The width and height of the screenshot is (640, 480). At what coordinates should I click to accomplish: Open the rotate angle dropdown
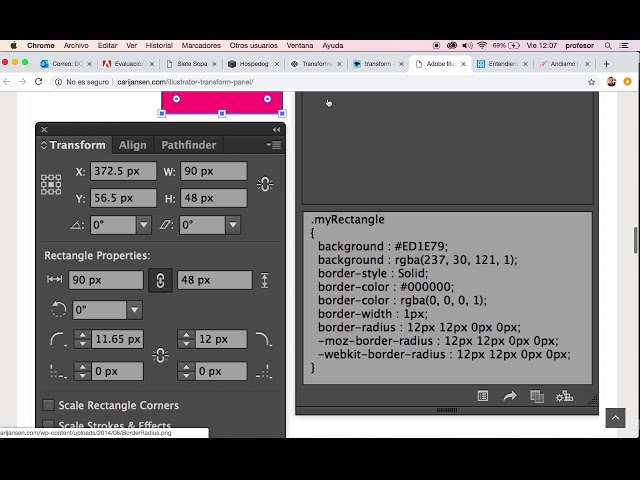144,224
